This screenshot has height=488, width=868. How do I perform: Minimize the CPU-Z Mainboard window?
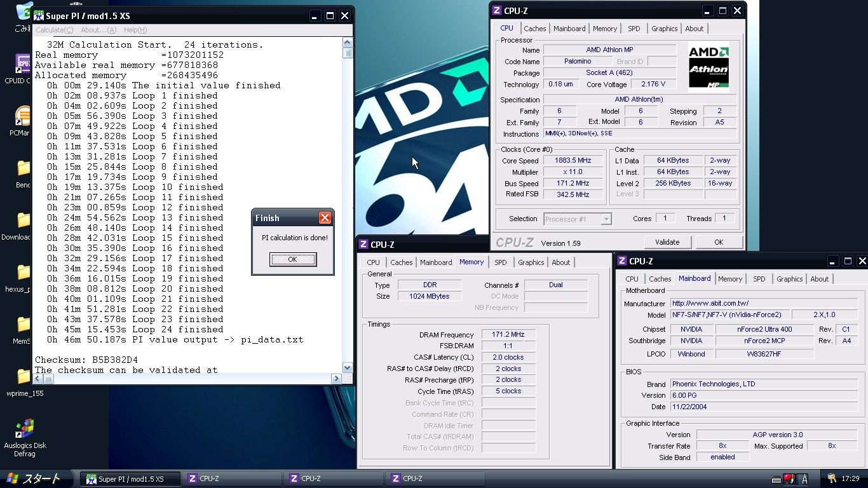tap(832, 261)
